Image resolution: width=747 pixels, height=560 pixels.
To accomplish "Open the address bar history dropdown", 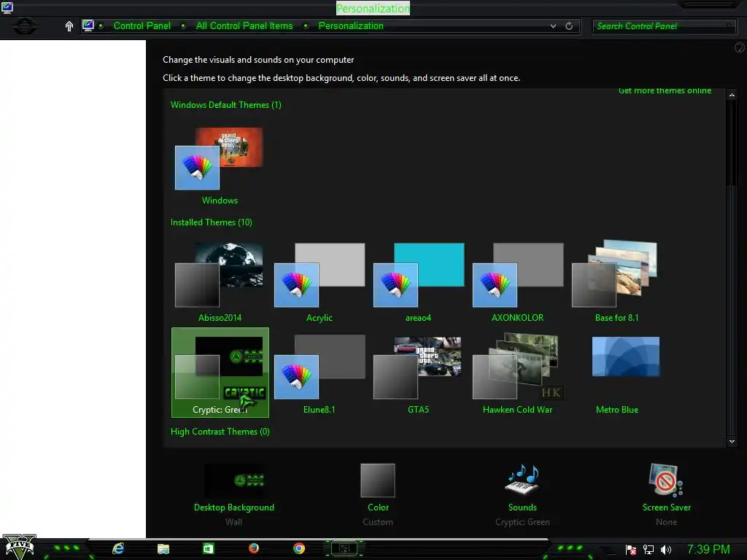I will click(553, 26).
